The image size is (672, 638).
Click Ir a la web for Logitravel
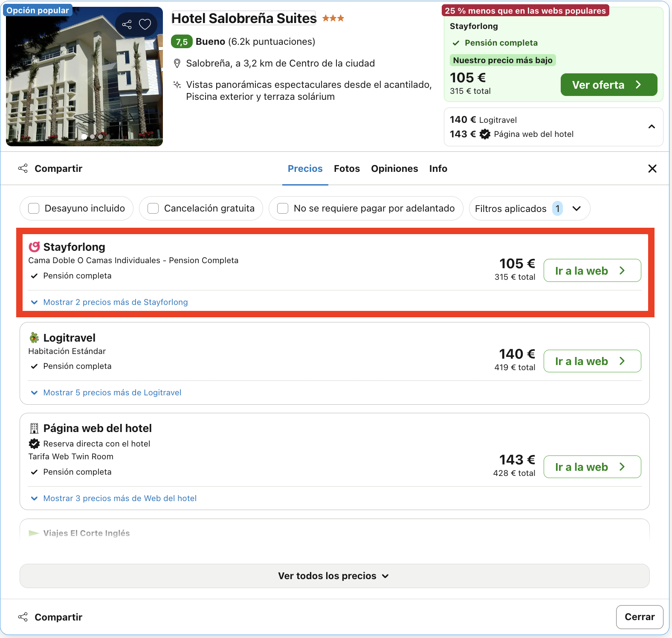tap(592, 361)
